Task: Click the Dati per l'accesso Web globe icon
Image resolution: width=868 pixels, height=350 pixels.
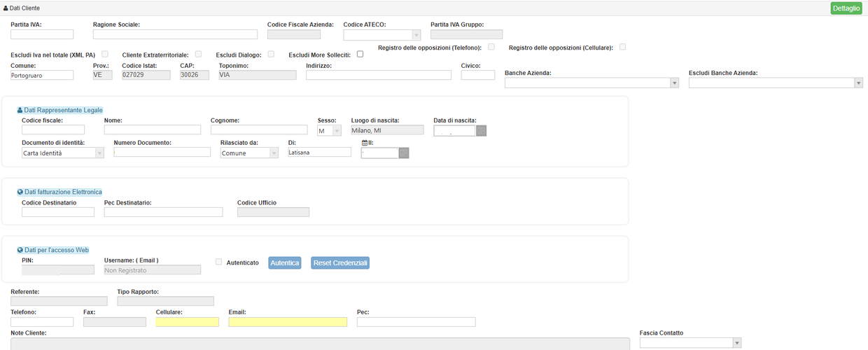Action: point(20,250)
